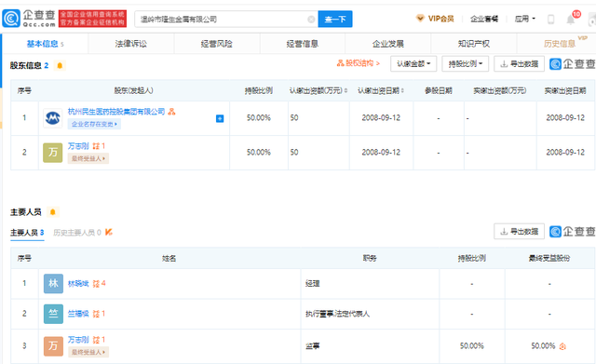This screenshot has width=596, height=364.
Task: Click the bell icon beside 主要人员 heading
Action: click(x=53, y=211)
